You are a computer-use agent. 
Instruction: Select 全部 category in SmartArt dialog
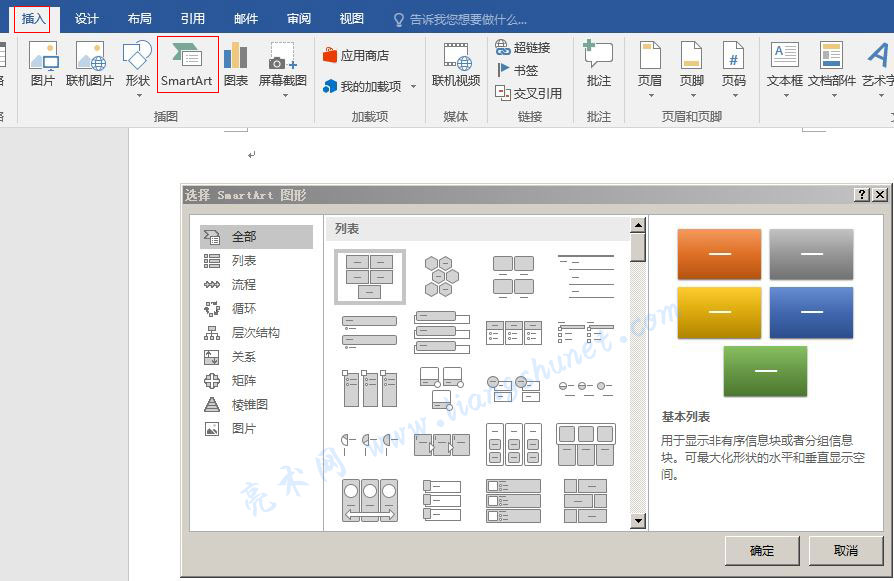[x=256, y=237]
